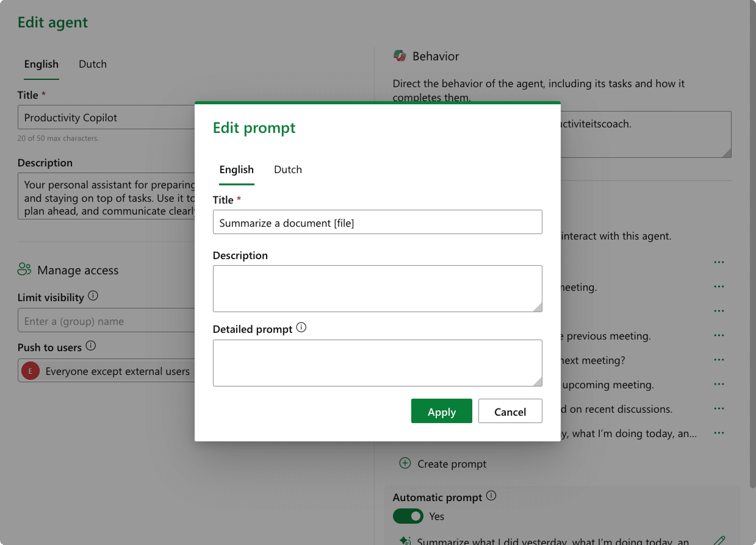The height and width of the screenshot is (545, 756).
Task: Click the Limit visibility info icon
Action: (93, 296)
